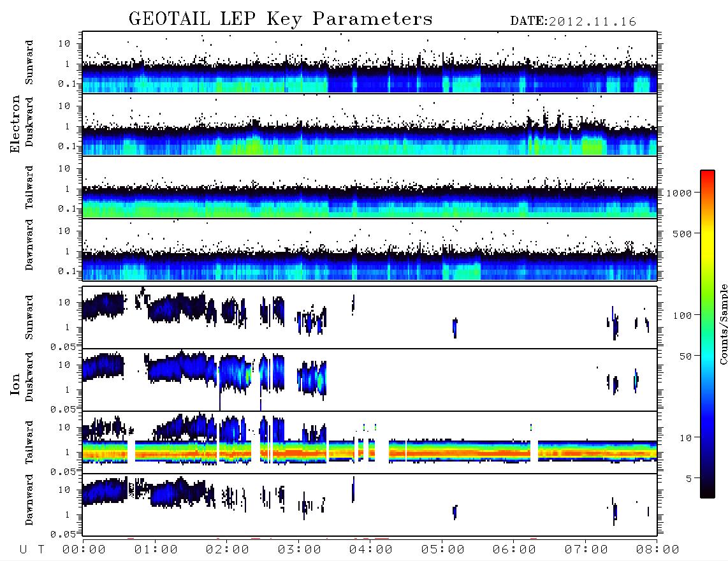Click the Electron Dawnward spectrogram panel
Image resolution: width=728 pixels, height=561 pixels.
[x=370, y=250]
